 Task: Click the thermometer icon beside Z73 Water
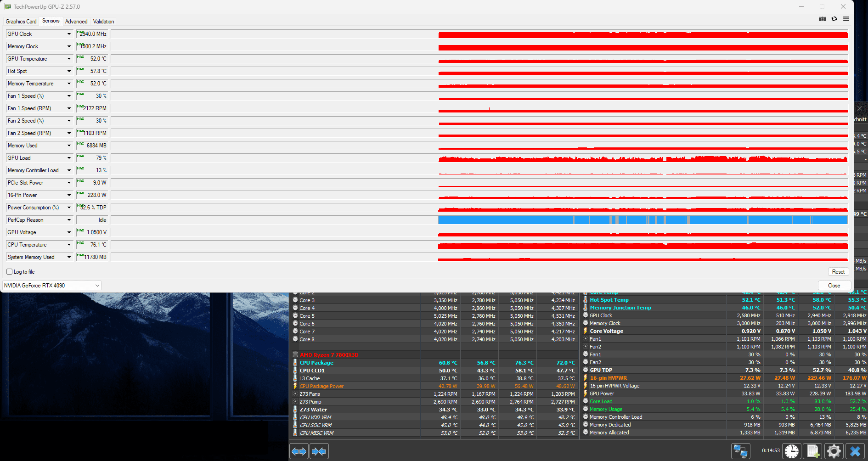295,410
